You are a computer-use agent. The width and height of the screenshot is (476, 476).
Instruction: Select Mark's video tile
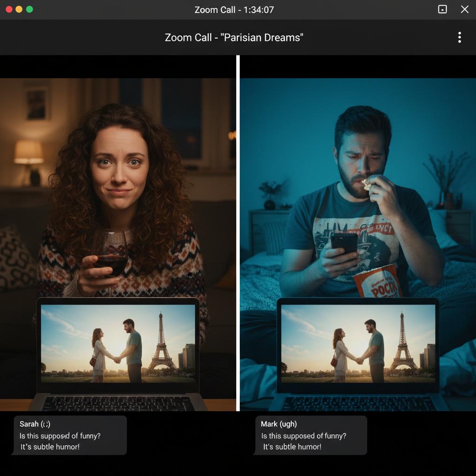point(358,186)
